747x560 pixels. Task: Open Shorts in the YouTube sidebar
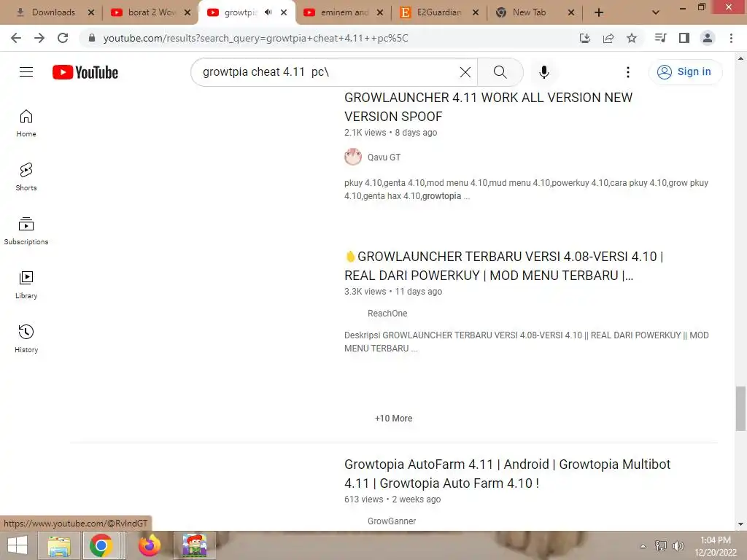click(26, 177)
